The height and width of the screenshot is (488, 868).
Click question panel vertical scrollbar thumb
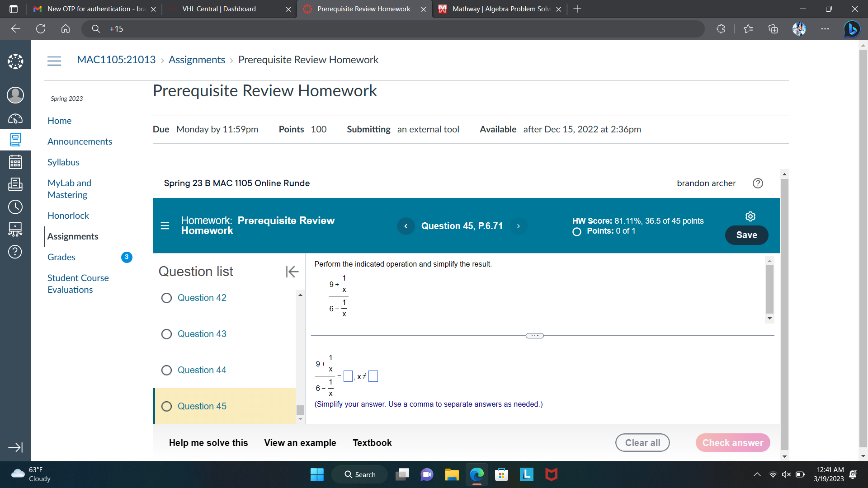(769, 289)
